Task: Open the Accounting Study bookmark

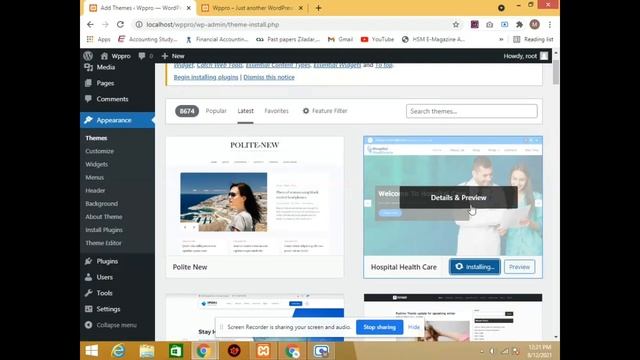Action: 148,39
